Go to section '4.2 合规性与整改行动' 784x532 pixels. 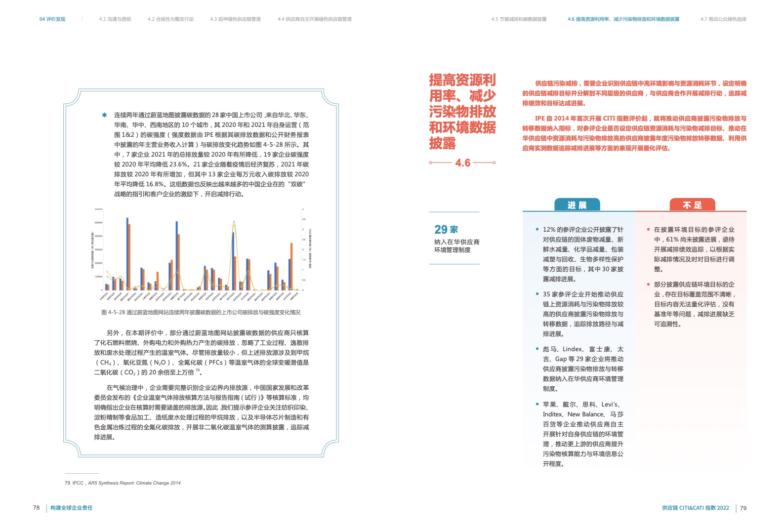(x=170, y=19)
